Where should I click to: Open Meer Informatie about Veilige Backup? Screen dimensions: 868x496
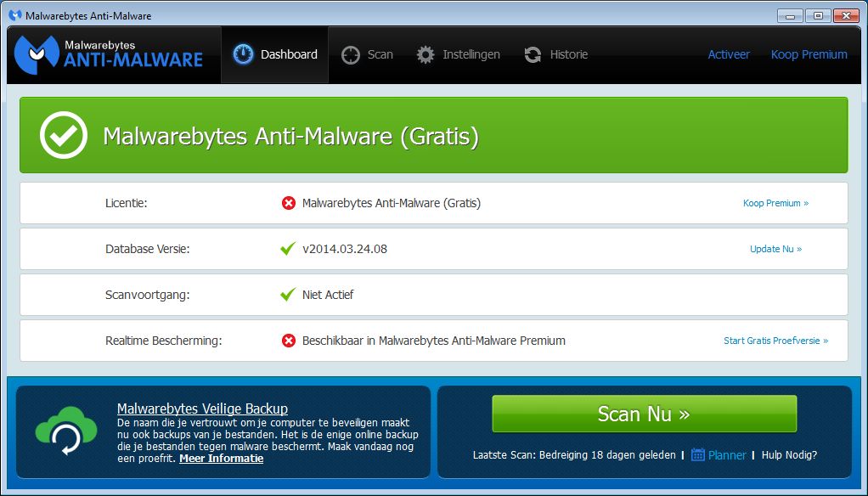[x=221, y=459]
